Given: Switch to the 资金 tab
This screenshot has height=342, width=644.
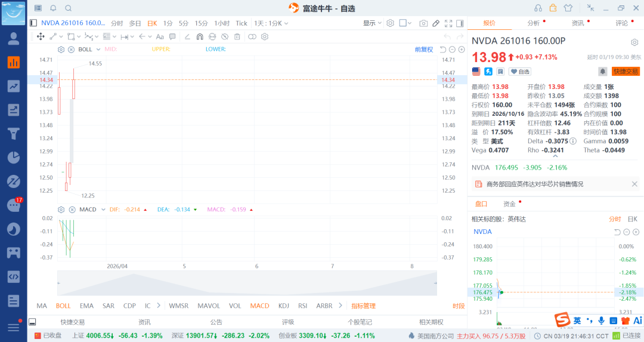Looking at the screenshot, I should pyautogui.click(x=509, y=204).
